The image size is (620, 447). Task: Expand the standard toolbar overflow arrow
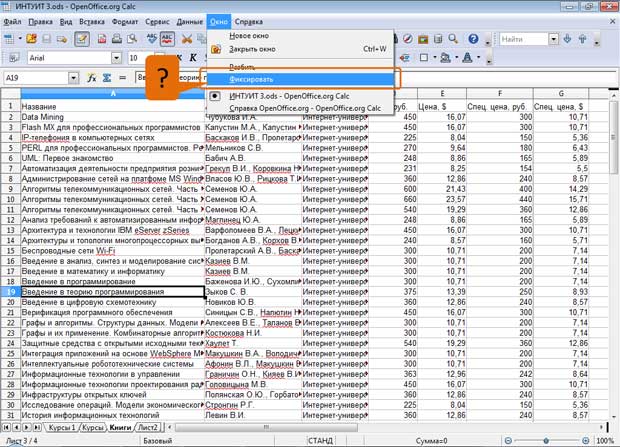[488, 41]
